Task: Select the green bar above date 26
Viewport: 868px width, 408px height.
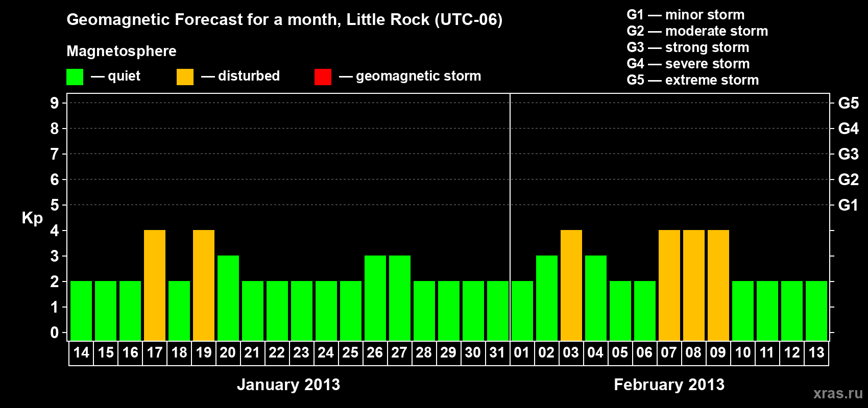Action: point(375,298)
